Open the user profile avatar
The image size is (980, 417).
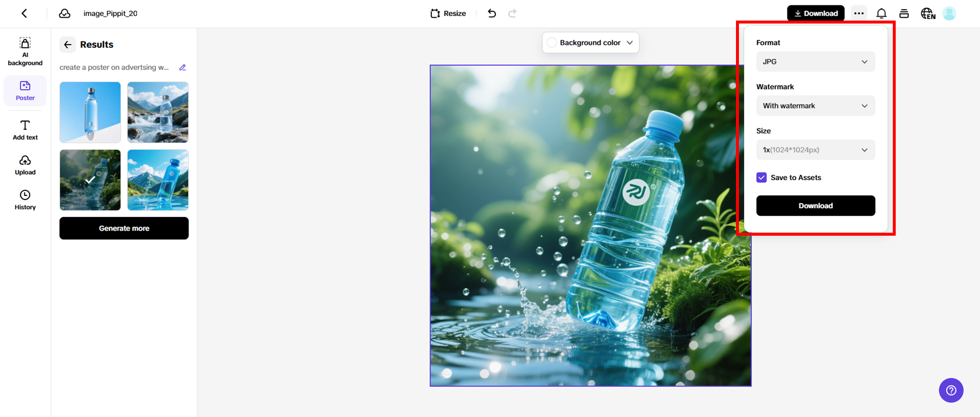949,13
